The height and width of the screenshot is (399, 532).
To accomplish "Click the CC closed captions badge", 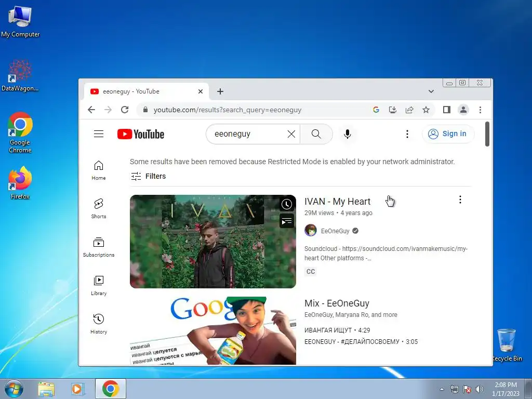I will click(x=311, y=271).
